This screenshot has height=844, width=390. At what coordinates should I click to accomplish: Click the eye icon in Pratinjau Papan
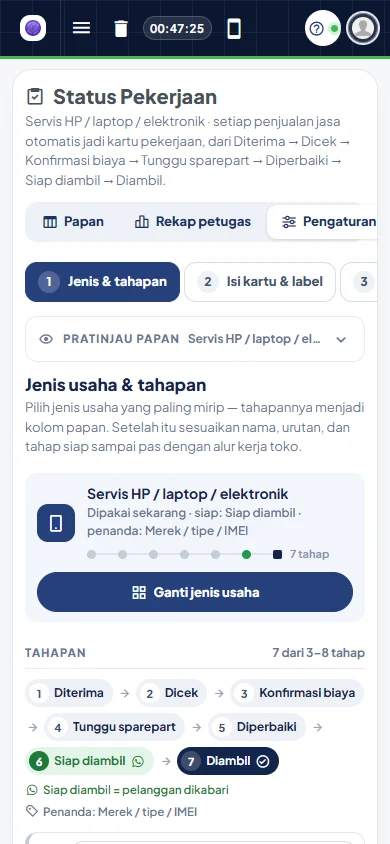46,339
